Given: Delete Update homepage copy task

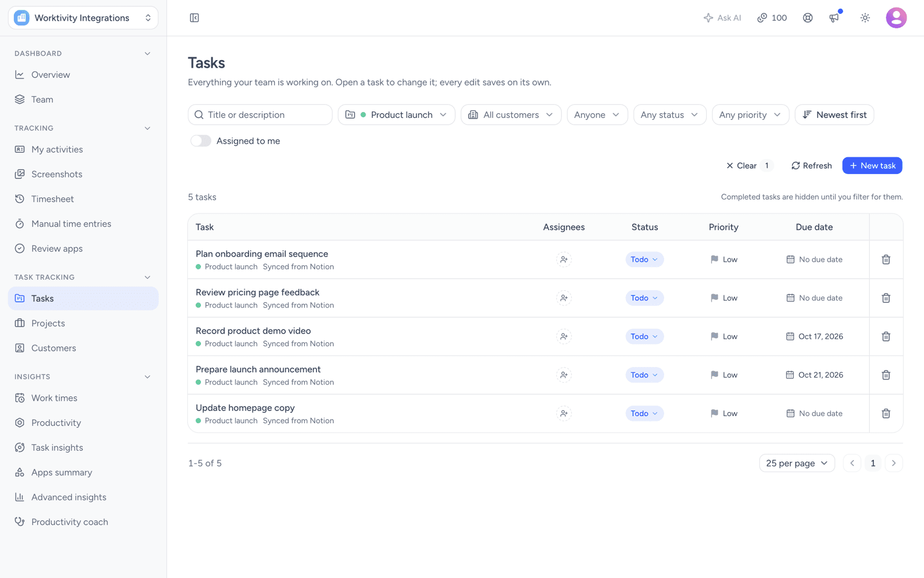Looking at the screenshot, I should [886, 413].
